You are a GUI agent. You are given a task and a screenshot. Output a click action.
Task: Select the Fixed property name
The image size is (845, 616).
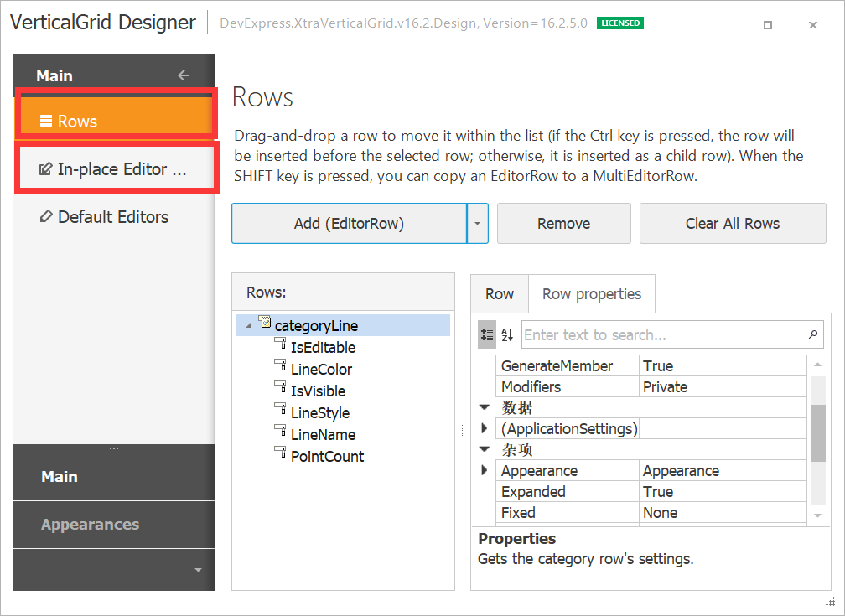pyautogui.click(x=568, y=513)
